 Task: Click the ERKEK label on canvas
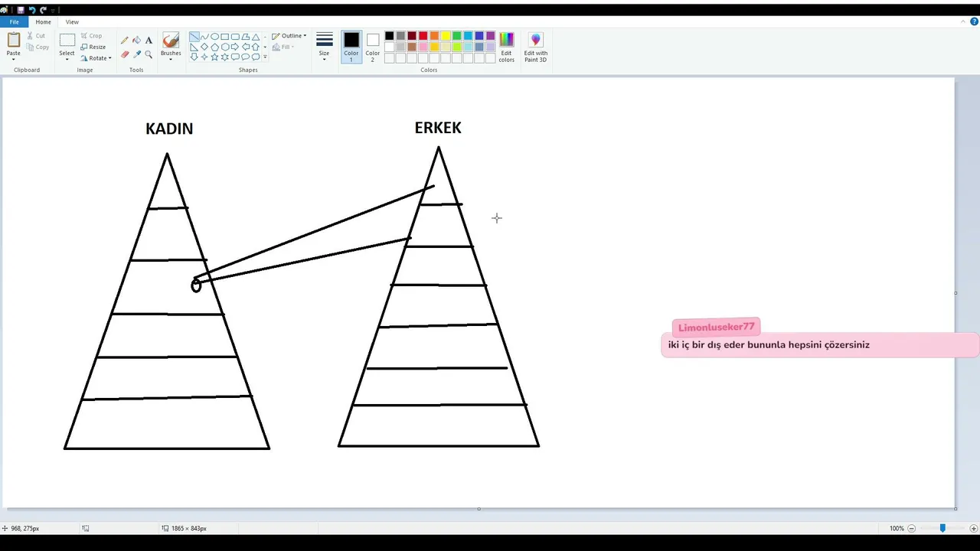(x=438, y=128)
